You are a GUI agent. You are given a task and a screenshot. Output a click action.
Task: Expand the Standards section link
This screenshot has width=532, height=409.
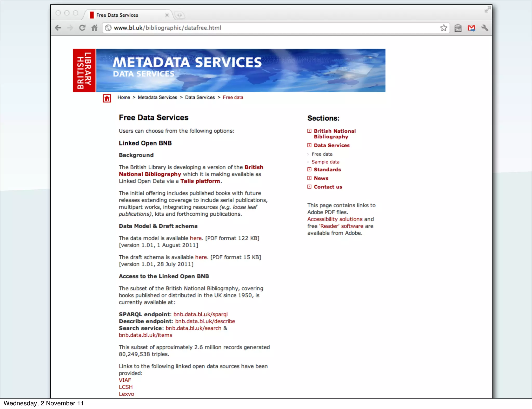[x=327, y=169]
